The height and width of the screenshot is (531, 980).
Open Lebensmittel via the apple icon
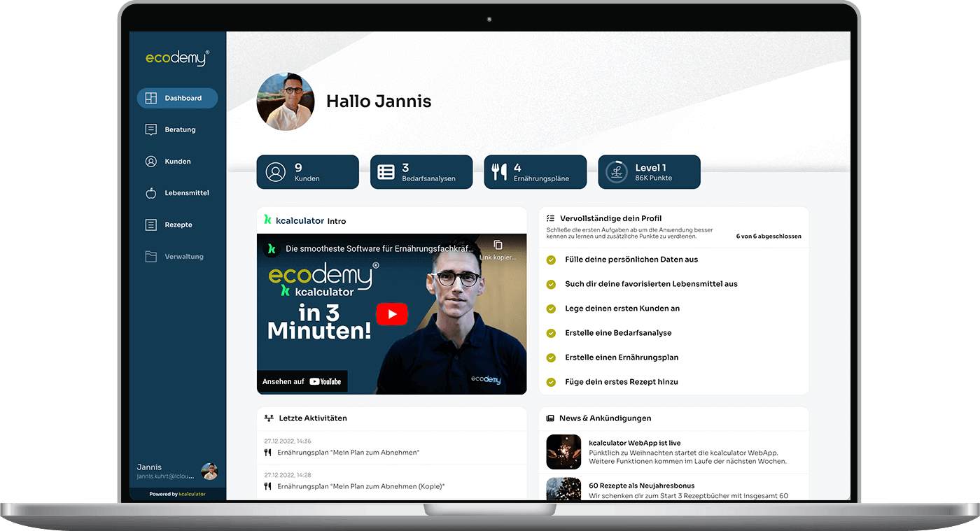click(150, 193)
